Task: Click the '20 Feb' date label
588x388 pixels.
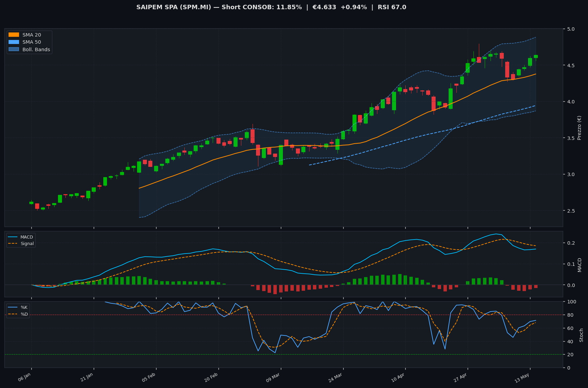Action: click(x=211, y=377)
